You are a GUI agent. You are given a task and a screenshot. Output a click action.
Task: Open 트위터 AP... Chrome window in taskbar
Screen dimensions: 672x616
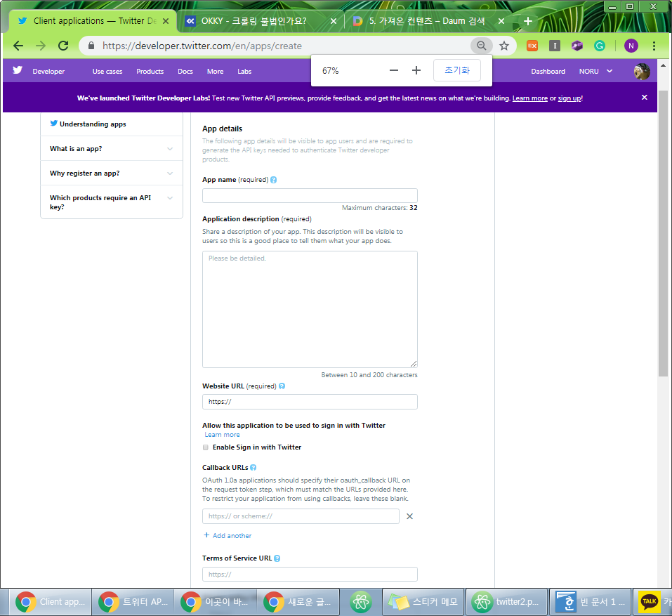(x=133, y=602)
